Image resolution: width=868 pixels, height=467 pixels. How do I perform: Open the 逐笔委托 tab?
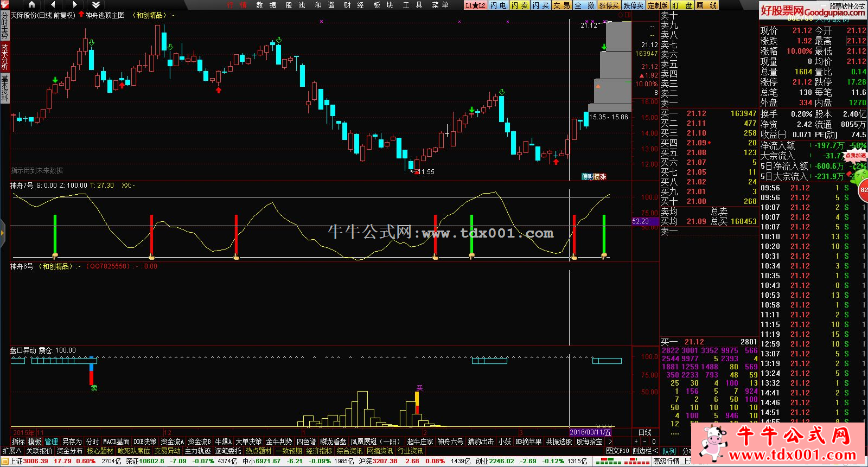[x=228, y=451]
